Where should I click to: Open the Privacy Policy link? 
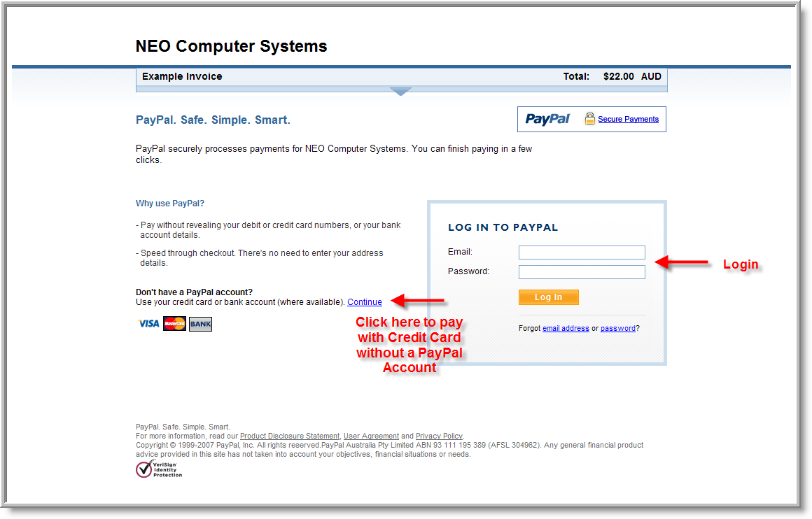point(439,436)
